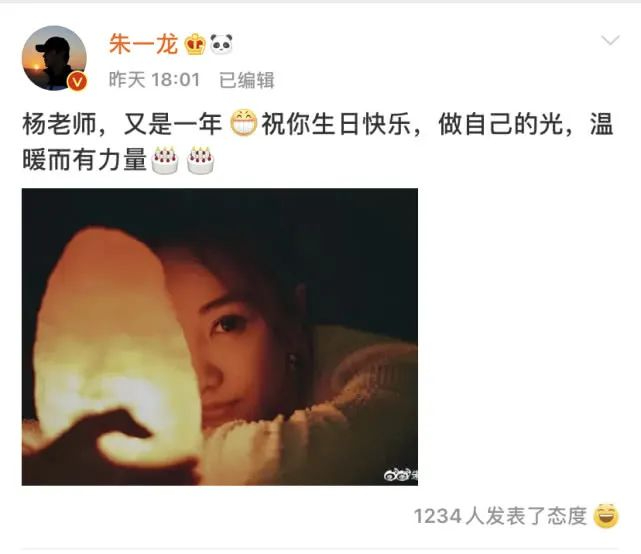
Task: Click the first birthday cake emoji
Action: point(165,160)
